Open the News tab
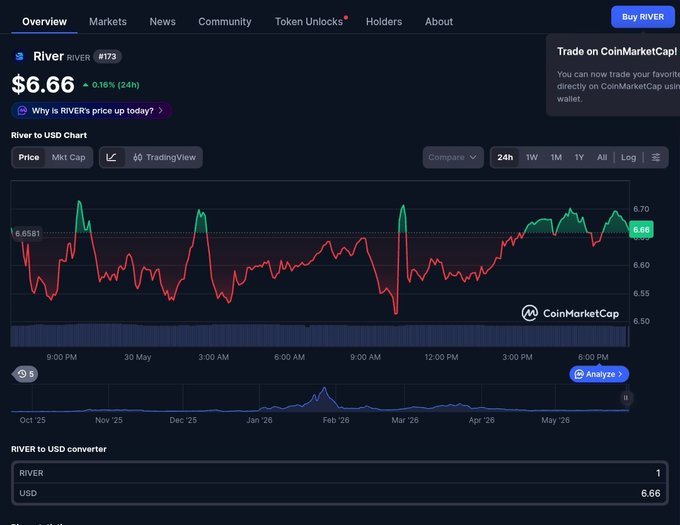The height and width of the screenshot is (525, 680). tap(162, 22)
